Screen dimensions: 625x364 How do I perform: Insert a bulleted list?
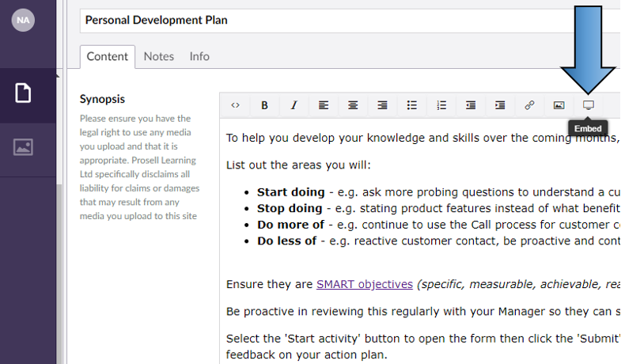tap(411, 105)
